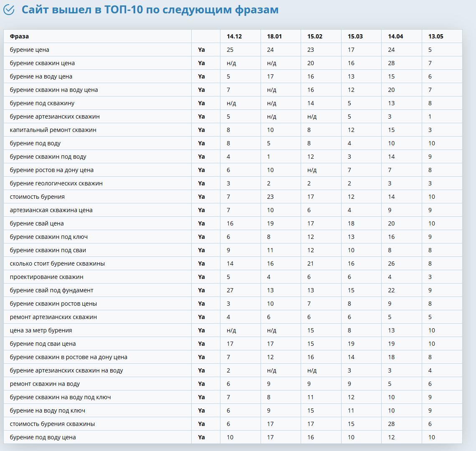
Task: Click the 14.04 value '12' for 'бурение под воду цена'
Action: (391, 437)
